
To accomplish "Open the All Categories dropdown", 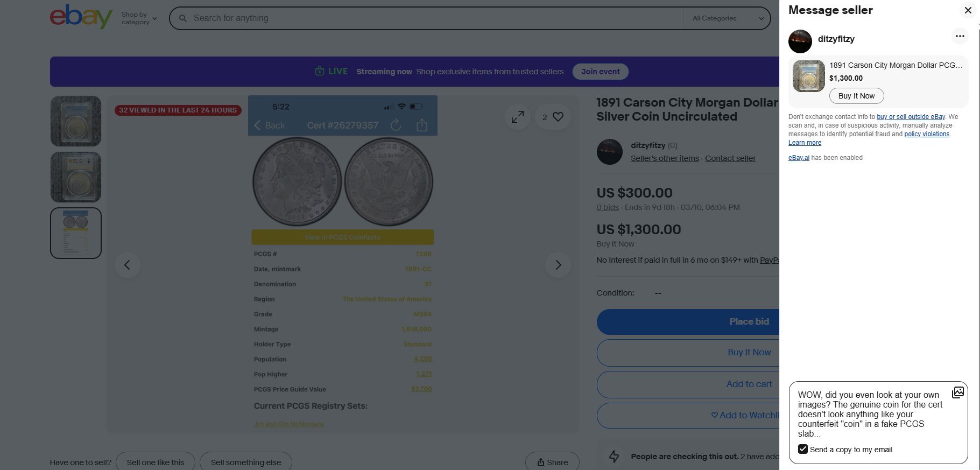I will click(x=728, y=18).
